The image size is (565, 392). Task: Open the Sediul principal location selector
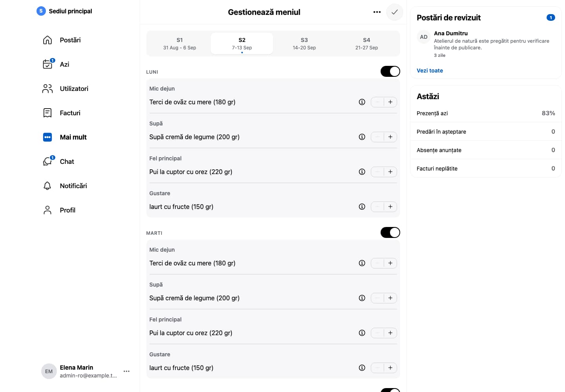tap(64, 11)
